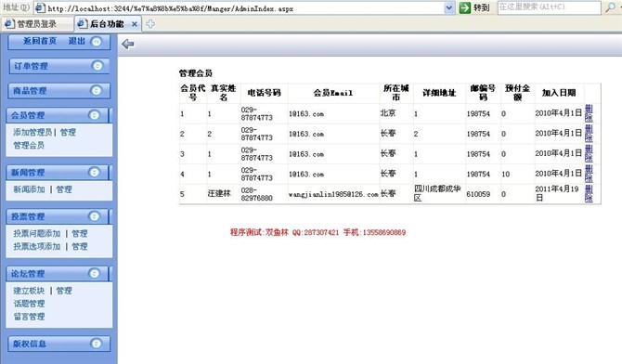Click the 管理会员 table title

pos(195,73)
